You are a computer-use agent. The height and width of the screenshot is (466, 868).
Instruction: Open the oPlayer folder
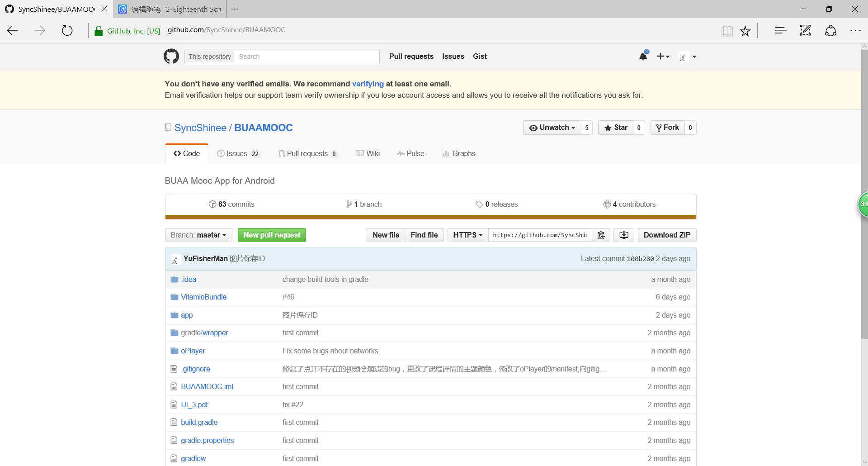coord(193,351)
